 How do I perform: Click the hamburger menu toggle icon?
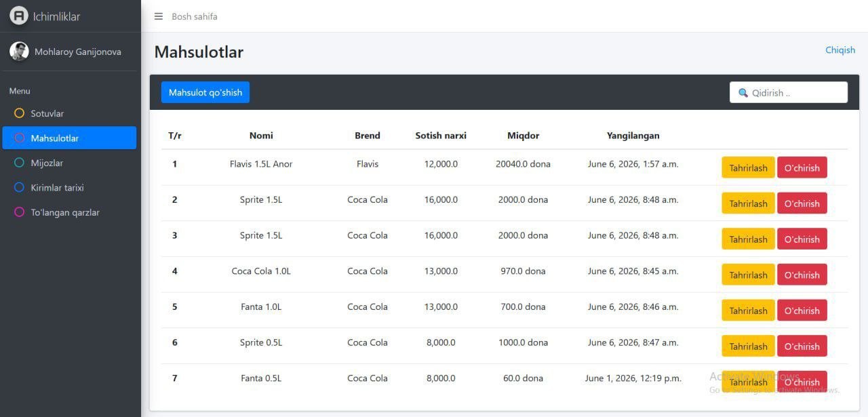click(159, 16)
